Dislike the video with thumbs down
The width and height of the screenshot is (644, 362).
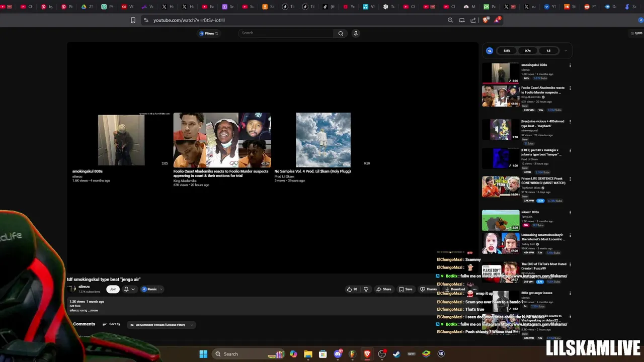[366, 289]
